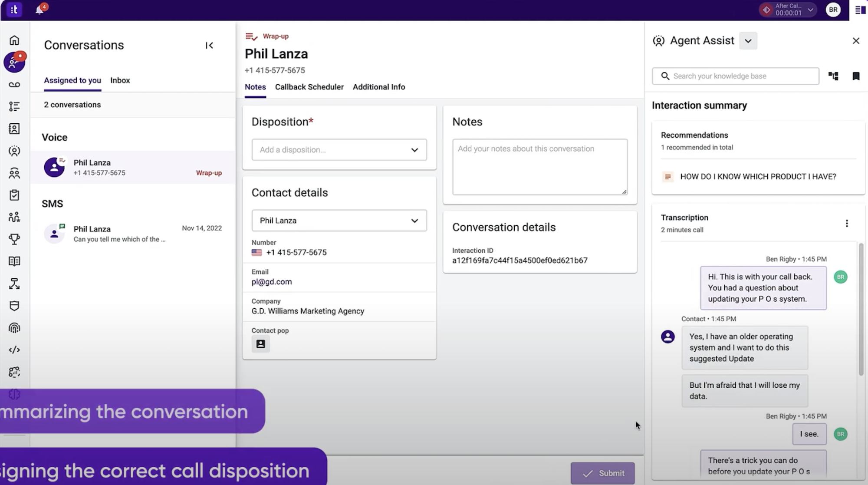
Task: Select the Phil Lanza voice conversation in Wrap-up
Action: (x=133, y=167)
